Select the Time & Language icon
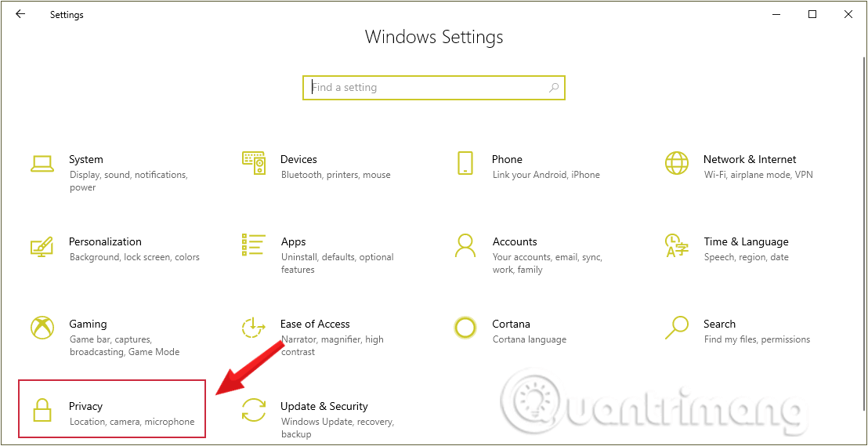Viewport: 868px width, 446px height. 677,245
